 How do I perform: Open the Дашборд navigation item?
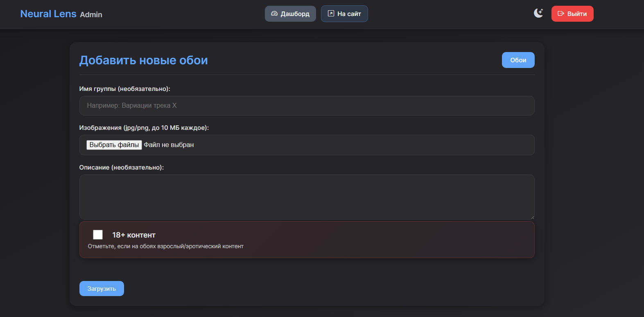point(290,14)
